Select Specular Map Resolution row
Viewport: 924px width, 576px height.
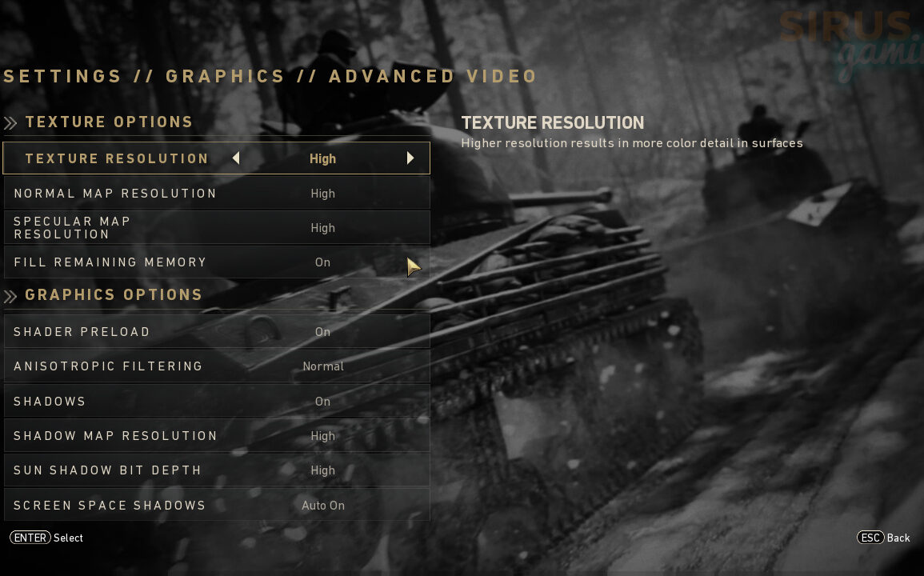click(217, 227)
